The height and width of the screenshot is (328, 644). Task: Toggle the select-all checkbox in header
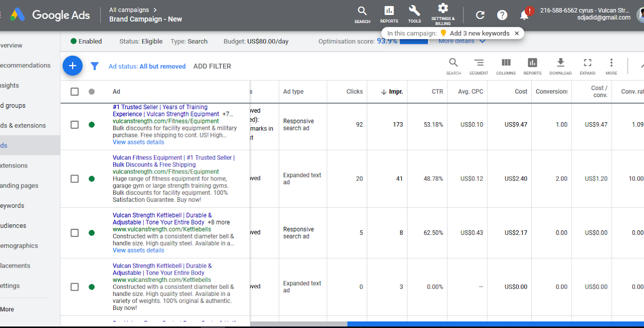coord(74,92)
